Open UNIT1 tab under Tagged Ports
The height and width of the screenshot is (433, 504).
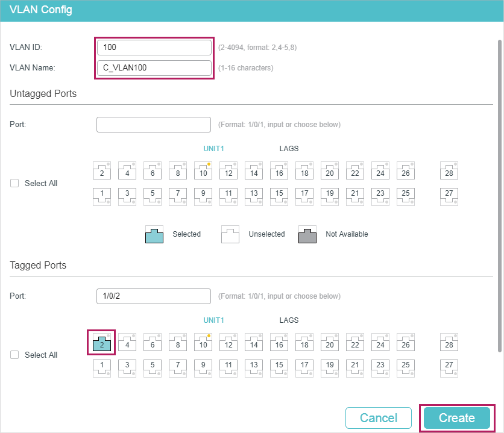click(213, 320)
